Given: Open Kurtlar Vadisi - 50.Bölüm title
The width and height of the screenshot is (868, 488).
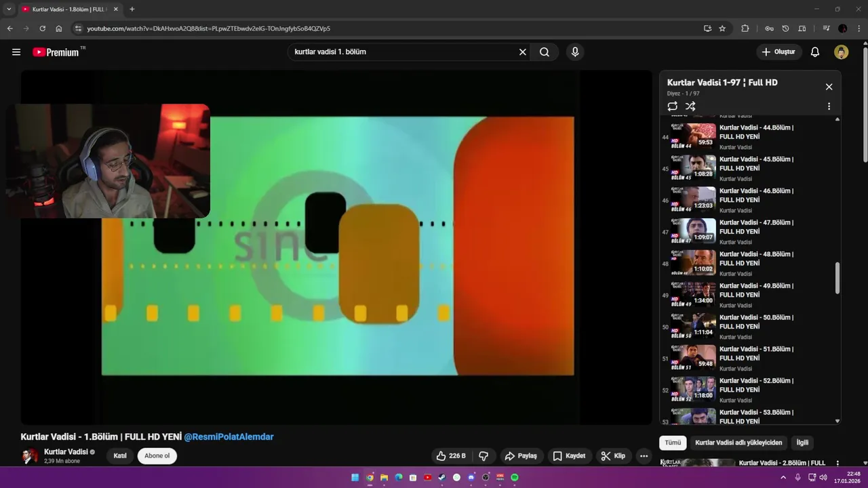Looking at the screenshot, I should [756, 322].
